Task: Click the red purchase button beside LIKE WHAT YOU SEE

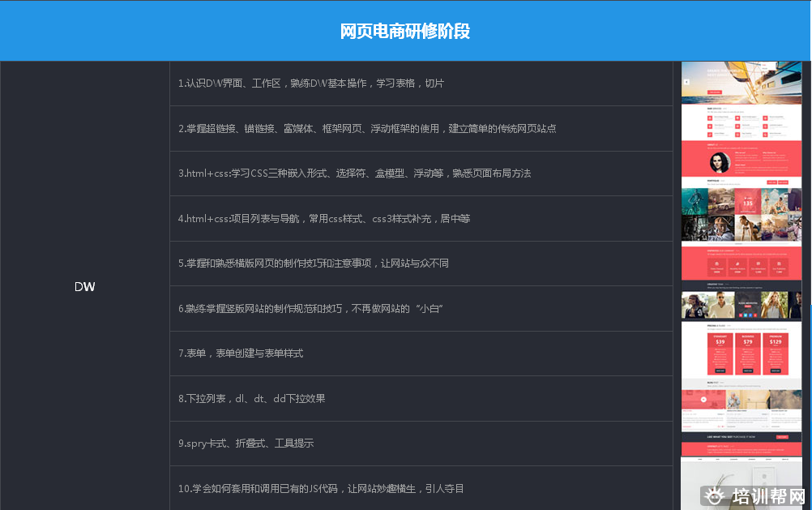Action: click(783, 435)
